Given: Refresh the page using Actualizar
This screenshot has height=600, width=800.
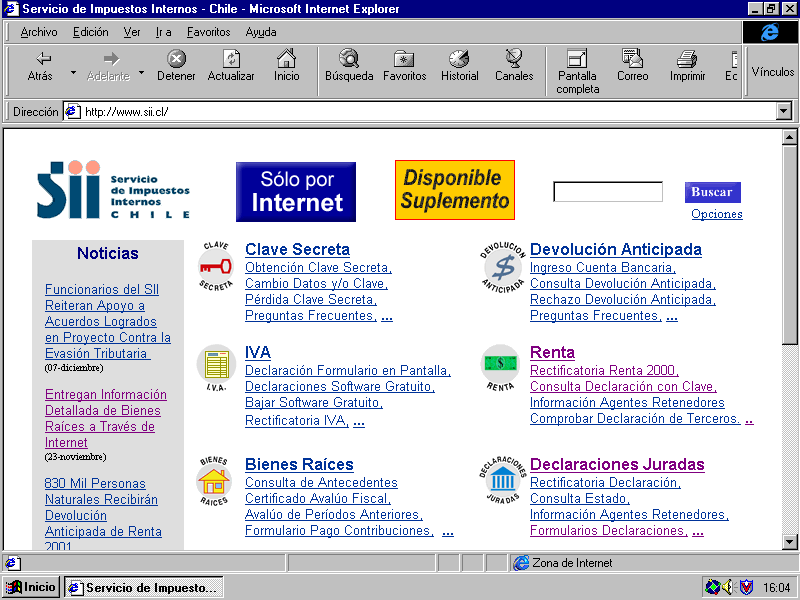Looking at the screenshot, I should coord(231,66).
